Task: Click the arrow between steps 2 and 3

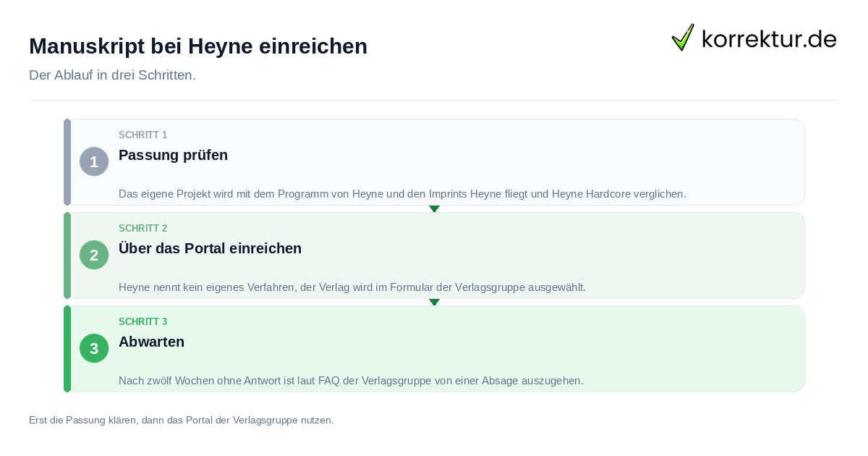Action: (x=434, y=303)
